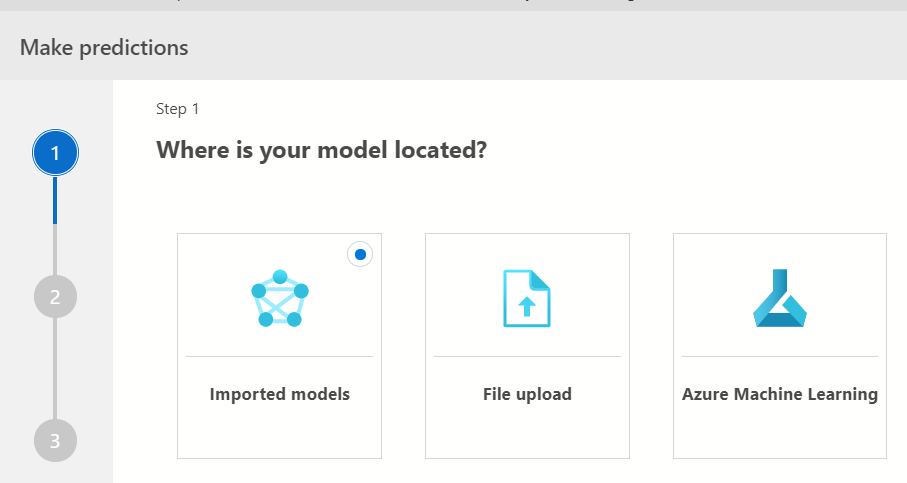Screen dimensions: 907x483
Task: Click the 'Where is your model located?' heading
Action: tap(322, 150)
